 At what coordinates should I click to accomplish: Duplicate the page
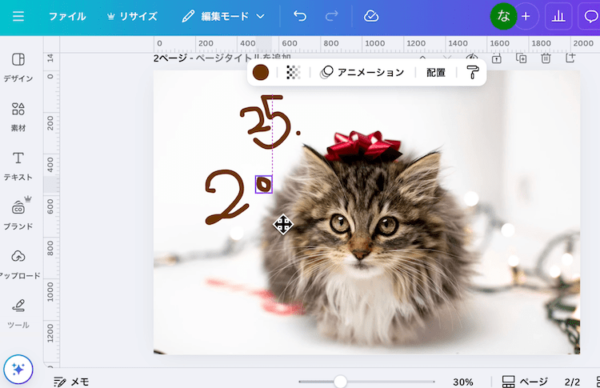point(521,58)
